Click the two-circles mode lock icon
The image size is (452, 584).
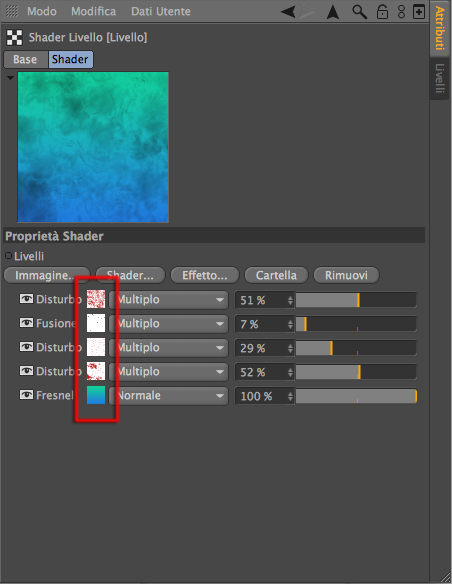(x=401, y=12)
